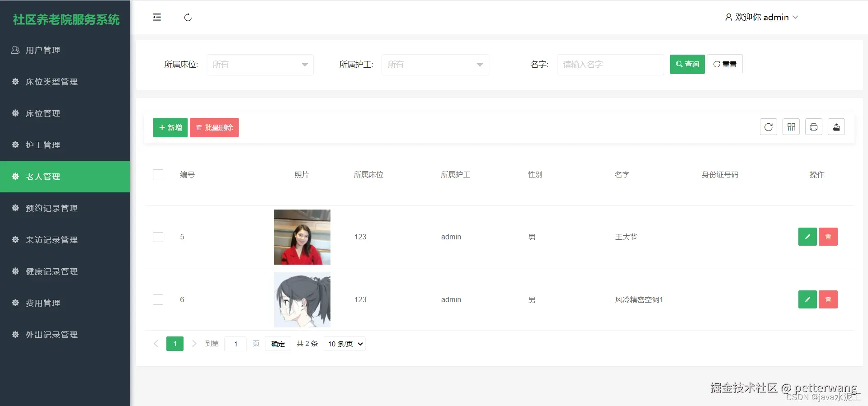Open 预约记录管理 in the sidebar

pyautogui.click(x=65, y=208)
